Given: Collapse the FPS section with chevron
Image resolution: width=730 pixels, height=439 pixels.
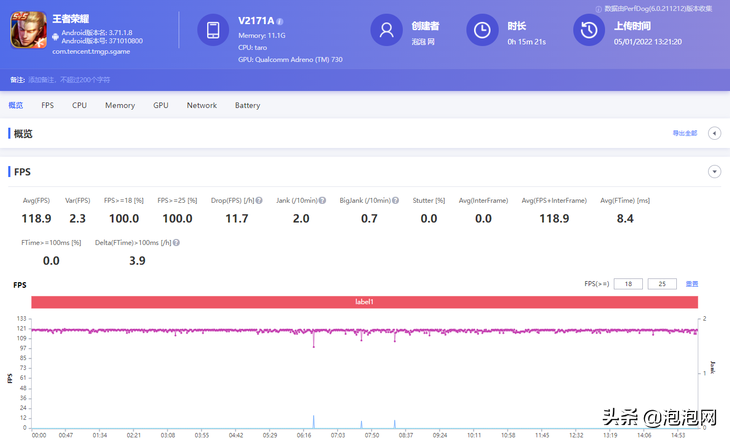Looking at the screenshot, I should click(x=714, y=172).
